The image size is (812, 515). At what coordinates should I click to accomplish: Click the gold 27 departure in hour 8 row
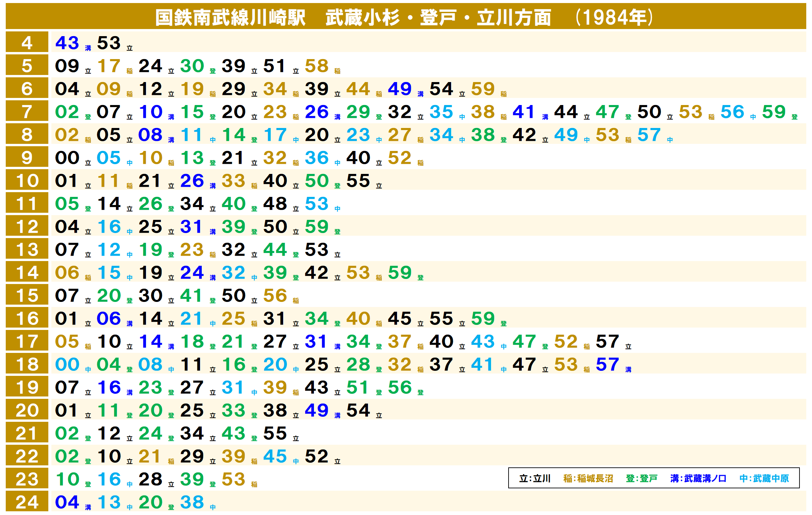tap(400, 135)
